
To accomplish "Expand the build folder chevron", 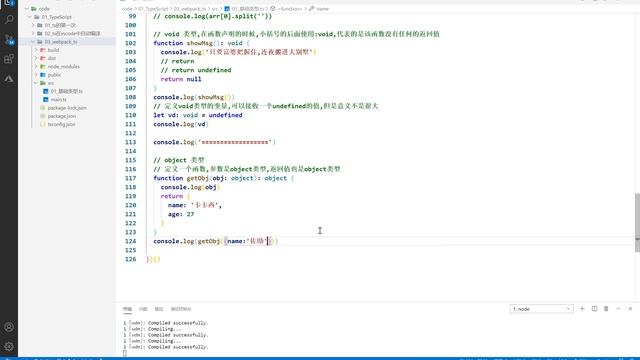I will tap(36, 50).
